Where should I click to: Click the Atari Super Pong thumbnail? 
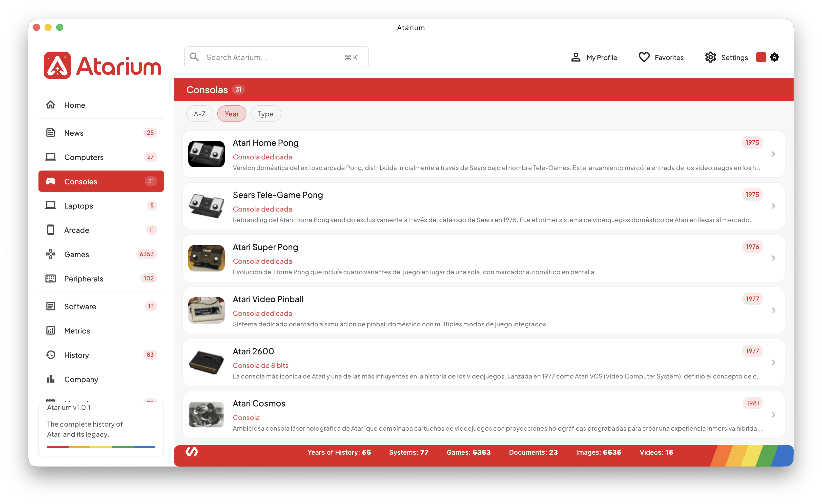point(207,259)
